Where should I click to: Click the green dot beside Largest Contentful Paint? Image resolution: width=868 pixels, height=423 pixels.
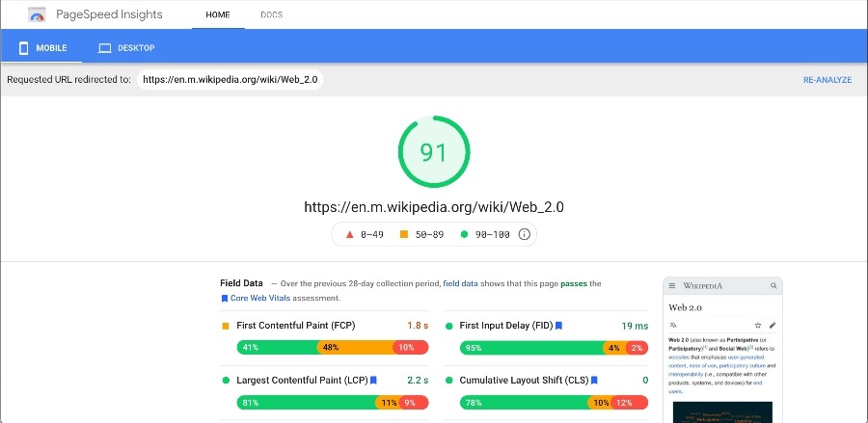[226, 381]
